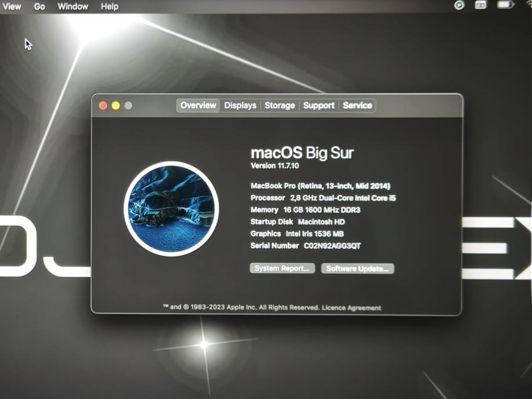Click the battery icon in menu bar
Image resolution: width=532 pixels, height=399 pixels.
tap(505, 5)
